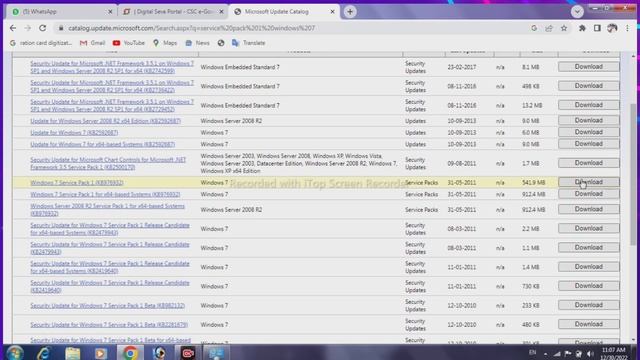The image size is (640, 360).
Task: Download Windows 7 SP1 for x64-based Systems
Action: (589, 194)
